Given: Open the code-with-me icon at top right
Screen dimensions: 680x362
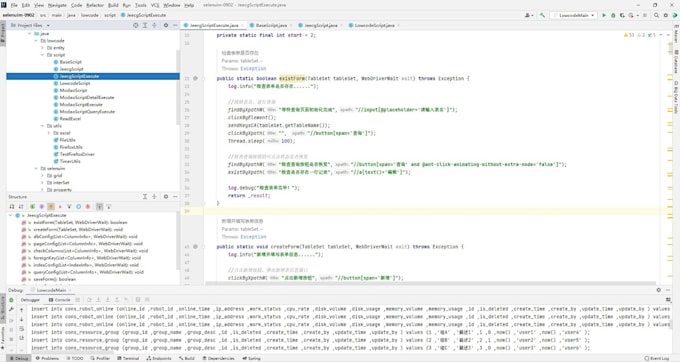Looking at the screenshot, I should 675,15.
